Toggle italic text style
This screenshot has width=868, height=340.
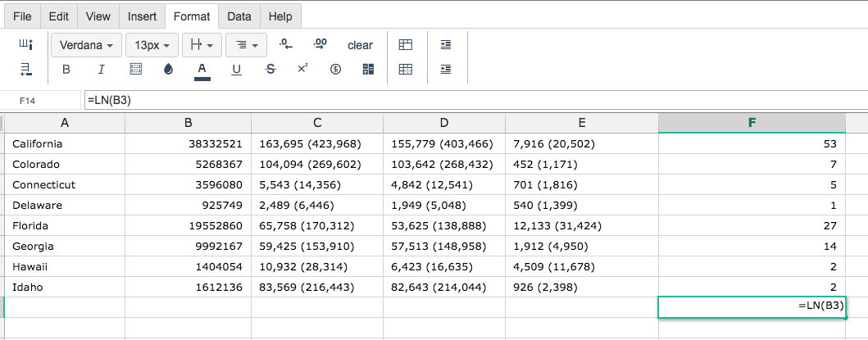tap(101, 69)
